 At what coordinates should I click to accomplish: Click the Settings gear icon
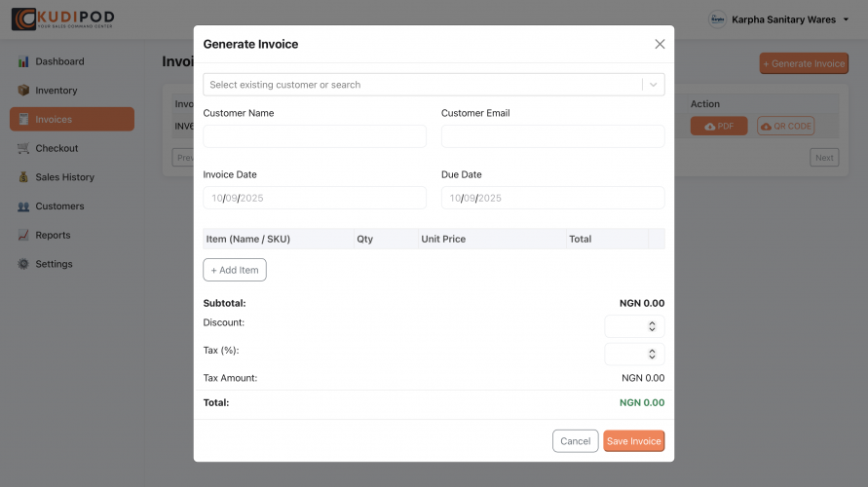[x=23, y=264]
